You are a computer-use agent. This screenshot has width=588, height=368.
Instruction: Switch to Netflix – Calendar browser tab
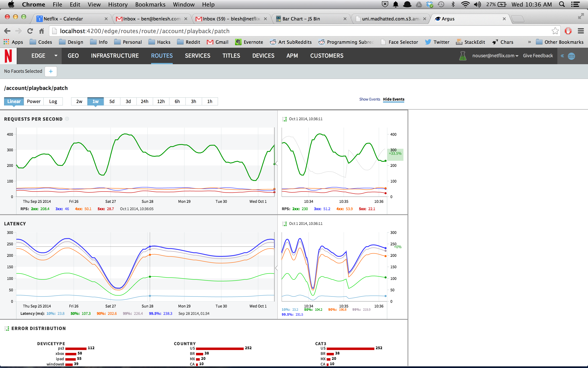[72, 19]
